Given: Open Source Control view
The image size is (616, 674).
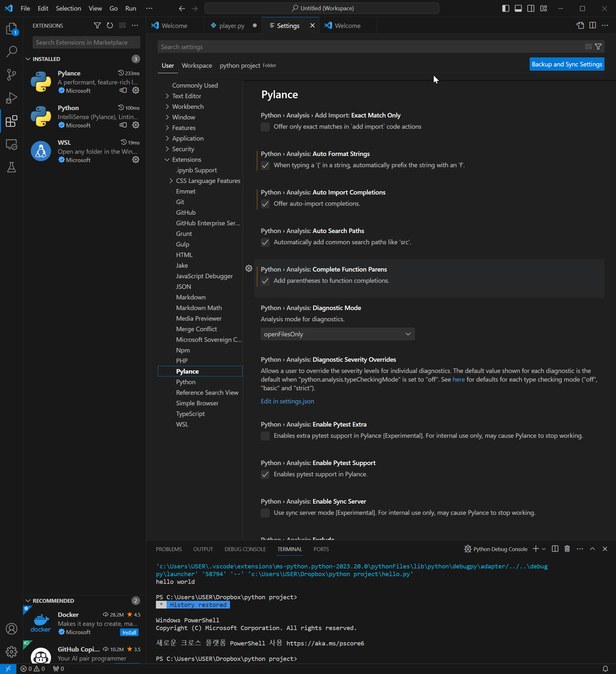Looking at the screenshot, I should [x=12, y=74].
